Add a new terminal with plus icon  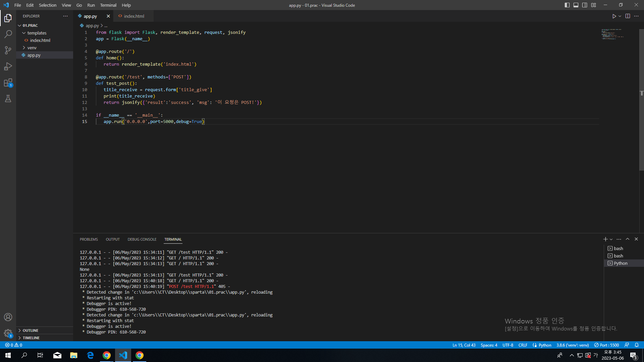[605, 239]
